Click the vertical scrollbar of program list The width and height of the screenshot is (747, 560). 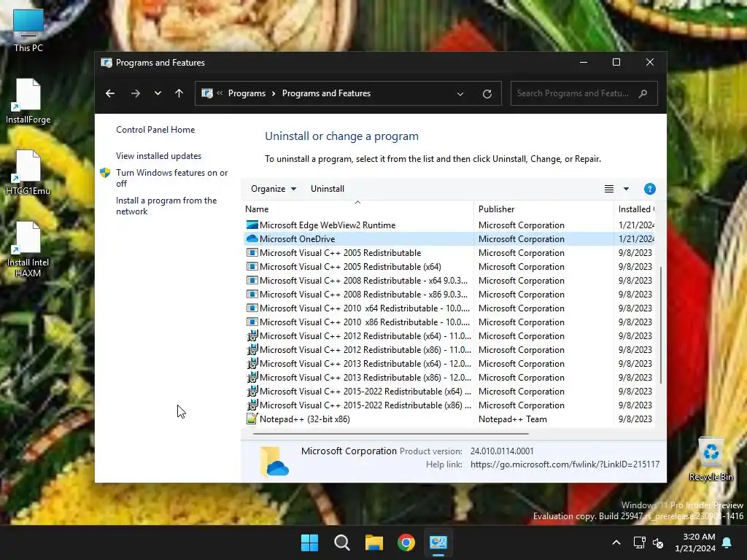click(x=661, y=324)
